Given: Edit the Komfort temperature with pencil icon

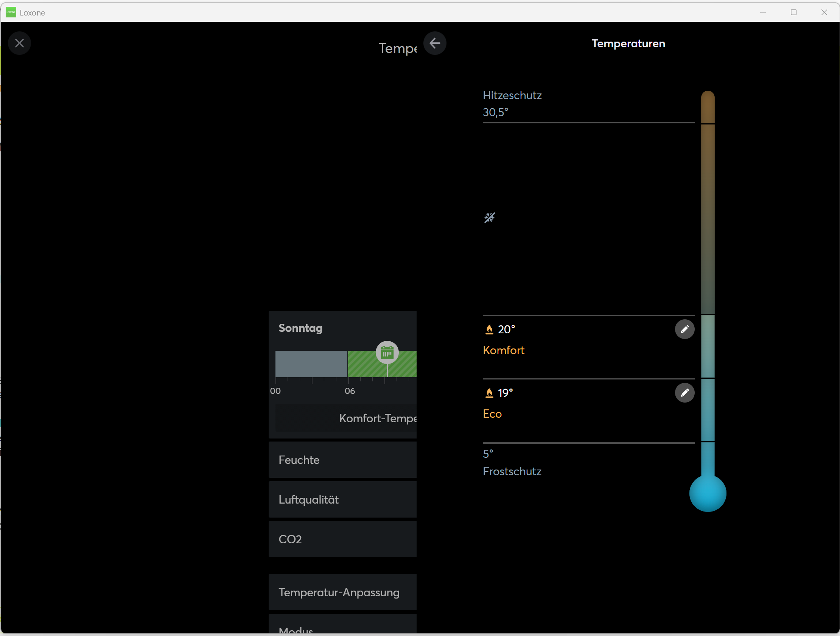Looking at the screenshot, I should coord(684,329).
